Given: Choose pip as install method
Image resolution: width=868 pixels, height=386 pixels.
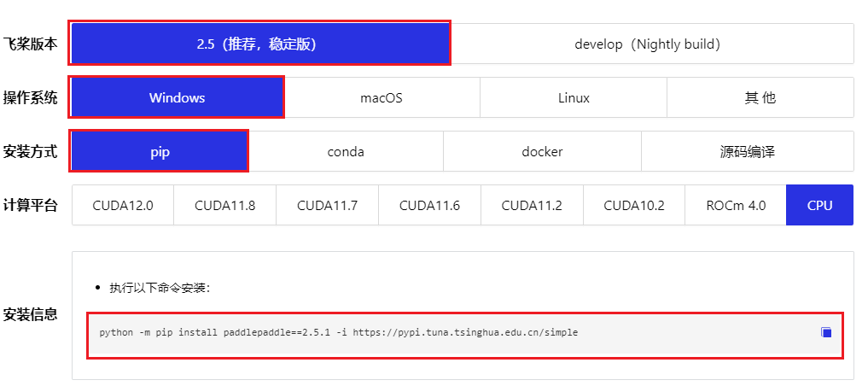Looking at the screenshot, I should point(160,151).
